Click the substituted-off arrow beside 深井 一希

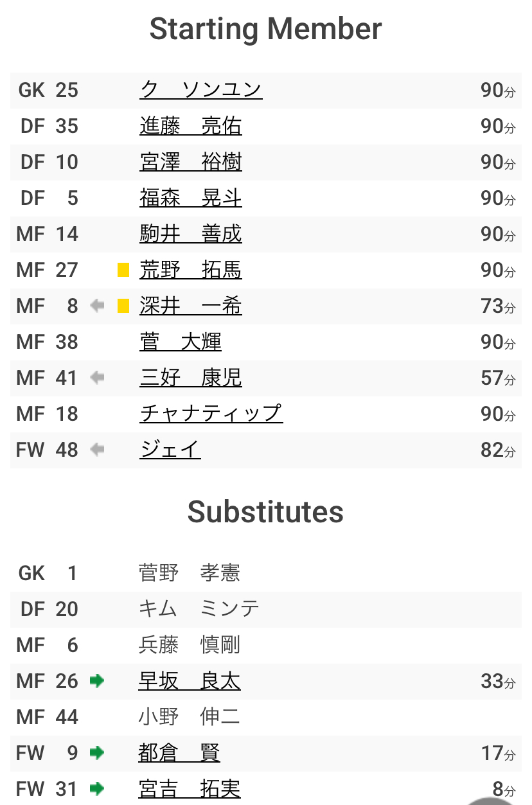(x=97, y=306)
